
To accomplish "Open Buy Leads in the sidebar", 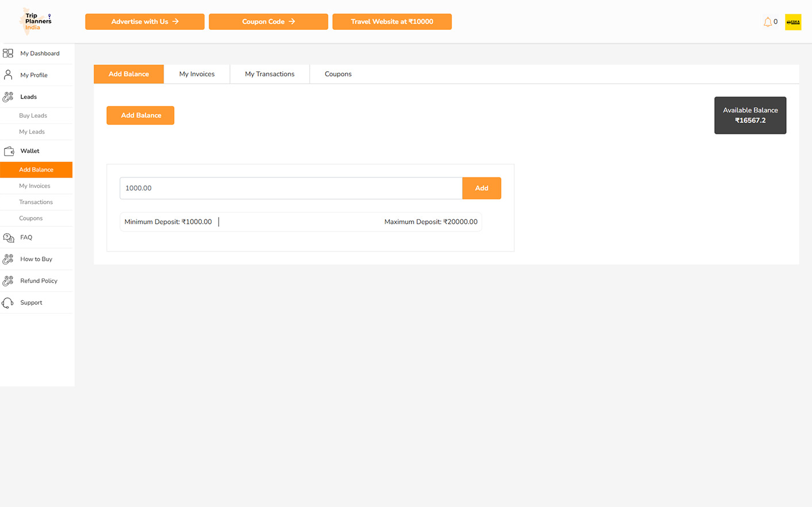I will click(33, 115).
